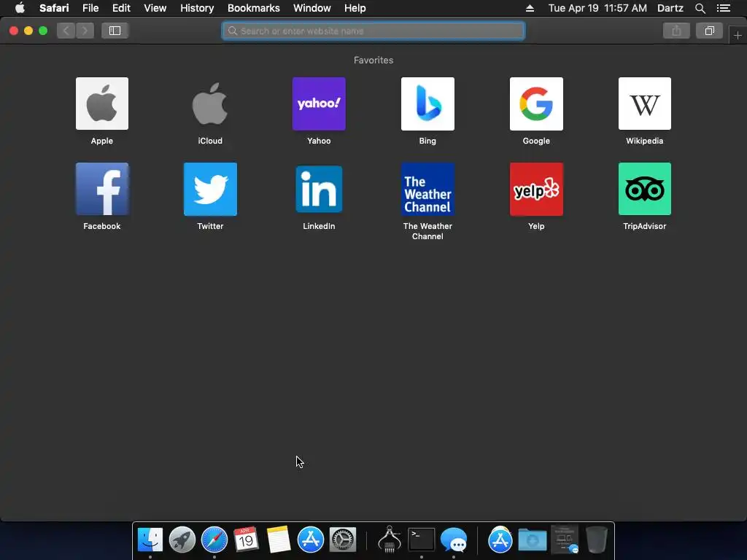Open Launchpad from the Dock
This screenshot has width=747, height=560.
(x=182, y=540)
